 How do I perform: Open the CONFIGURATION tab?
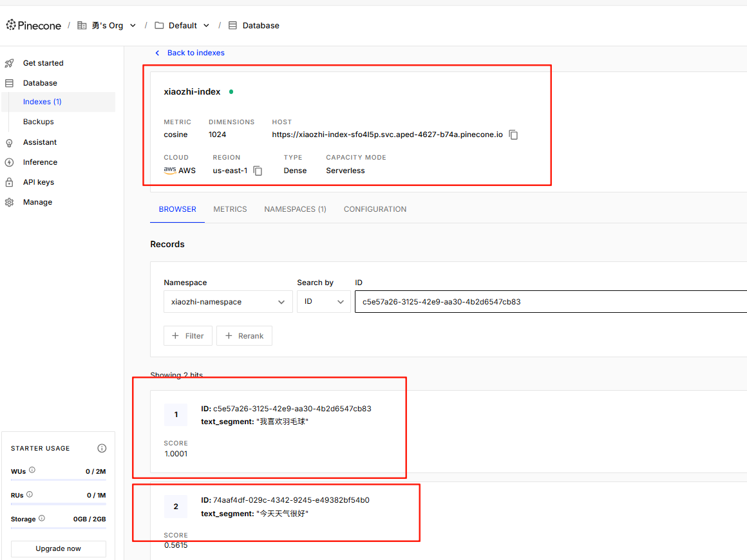pos(375,209)
